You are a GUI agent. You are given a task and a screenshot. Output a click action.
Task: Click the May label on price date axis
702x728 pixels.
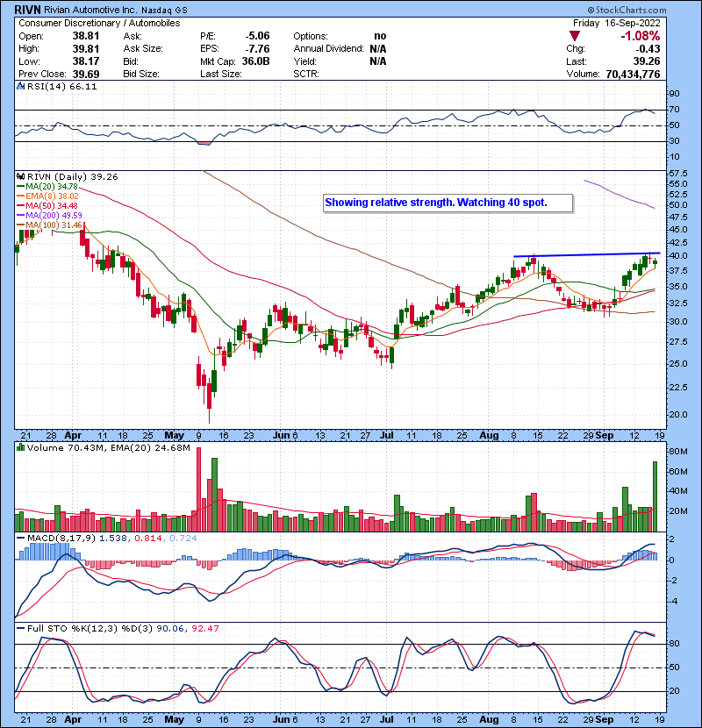click(175, 436)
